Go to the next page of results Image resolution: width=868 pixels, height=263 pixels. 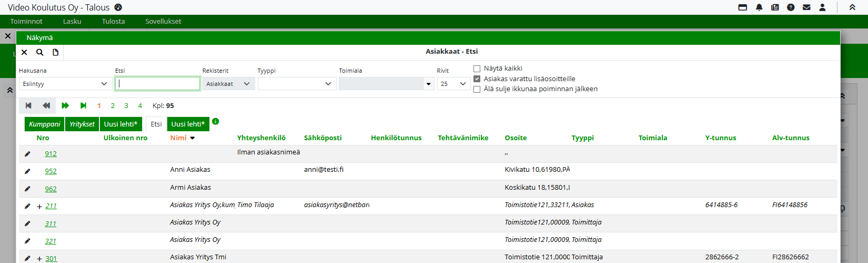[x=65, y=105]
